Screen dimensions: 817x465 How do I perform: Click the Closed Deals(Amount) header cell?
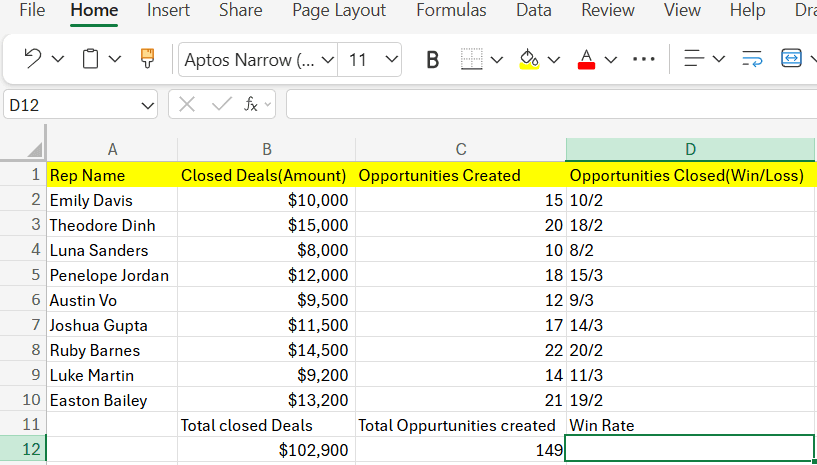tap(267, 175)
